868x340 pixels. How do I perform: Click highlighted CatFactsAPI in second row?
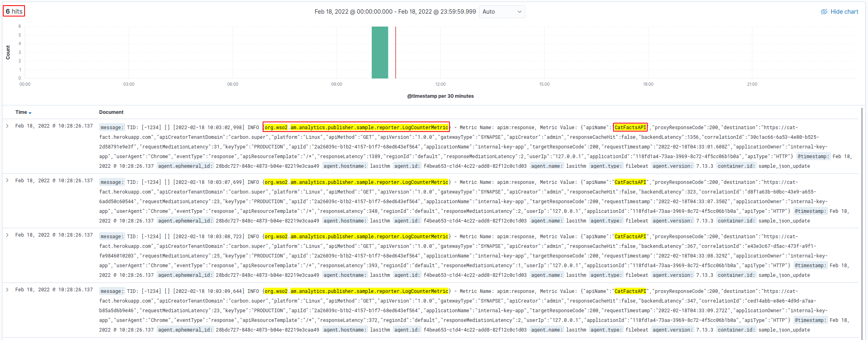point(630,182)
